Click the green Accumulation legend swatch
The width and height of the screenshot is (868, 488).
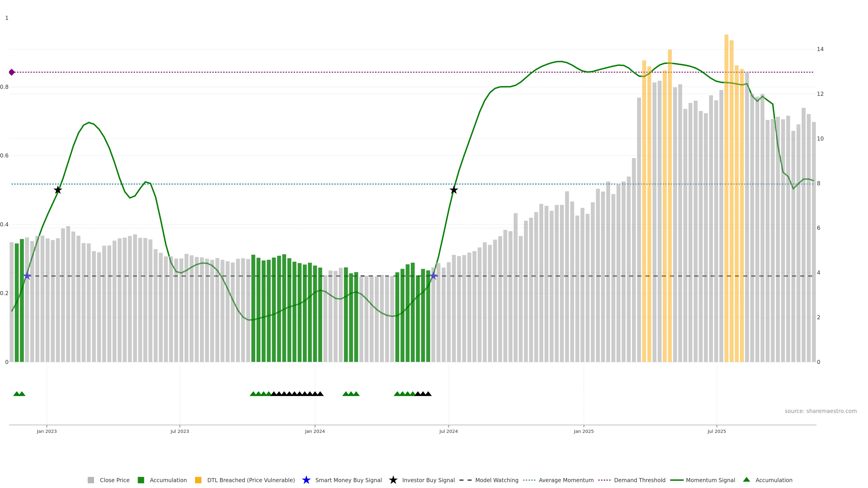[141, 480]
